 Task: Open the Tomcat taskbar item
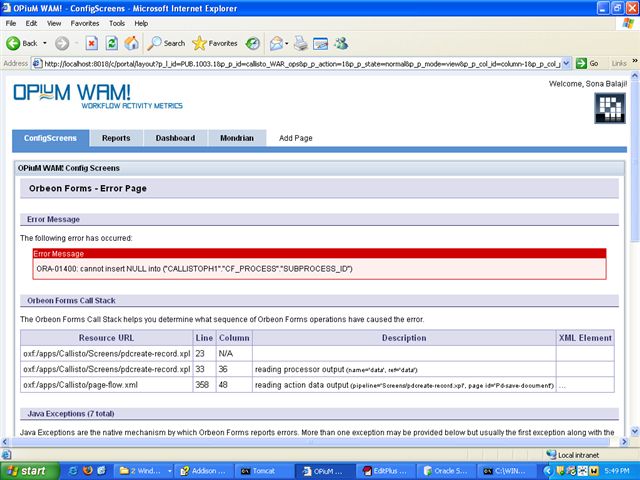(x=260, y=470)
